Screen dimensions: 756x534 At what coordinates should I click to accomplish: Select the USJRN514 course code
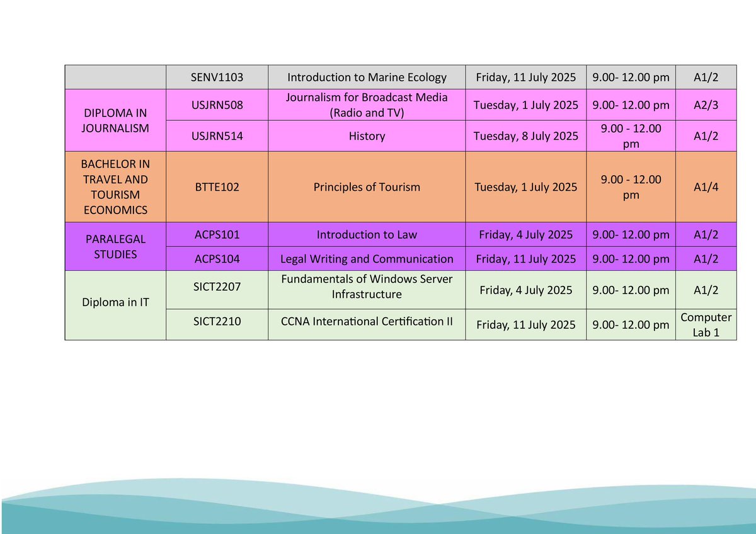(217, 136)
